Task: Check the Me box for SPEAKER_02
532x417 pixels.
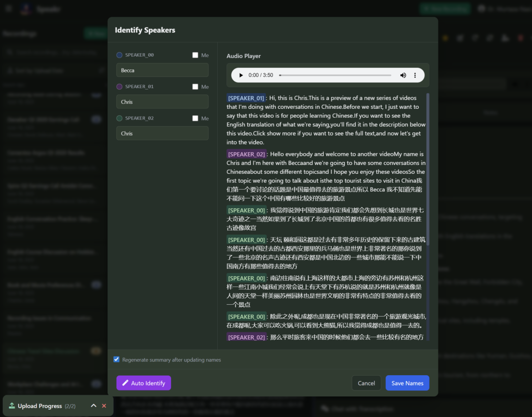Action: [x=195, y=118]
